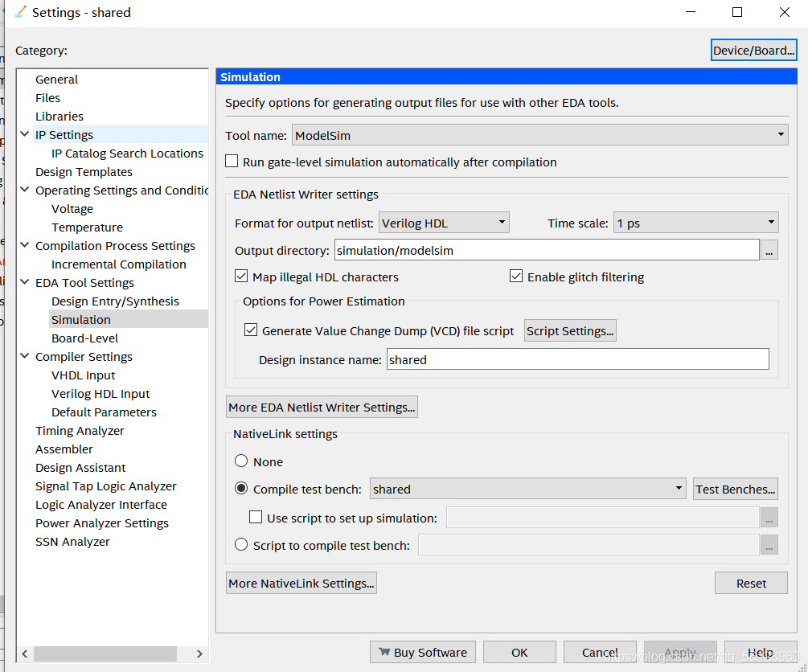Click Test Benches... button
Viewport: 808px width, 672px height.
tap(736, 489)
